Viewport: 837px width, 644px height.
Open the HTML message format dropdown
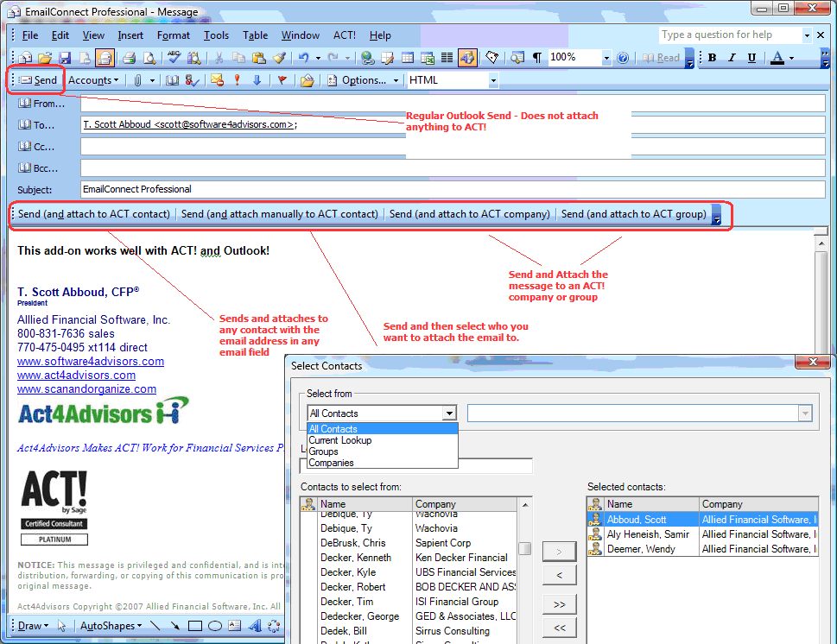click(493, 80)
